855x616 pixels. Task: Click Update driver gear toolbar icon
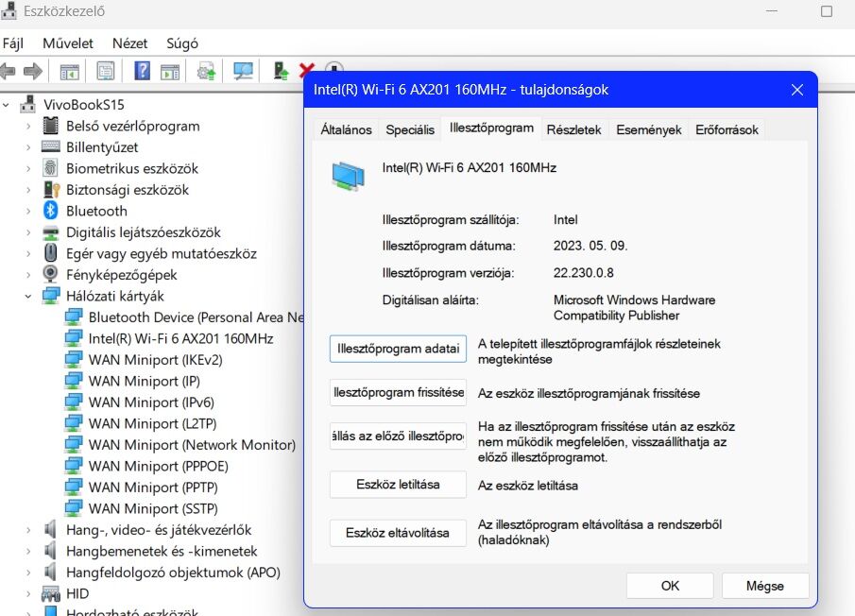pyautogui.click(x=206, y=72)
